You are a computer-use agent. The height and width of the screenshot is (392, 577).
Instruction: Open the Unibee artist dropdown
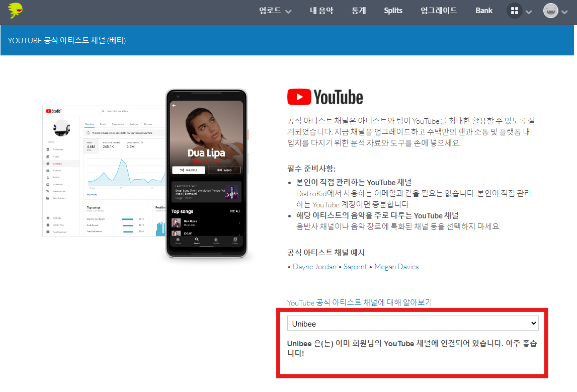point(413,323)
